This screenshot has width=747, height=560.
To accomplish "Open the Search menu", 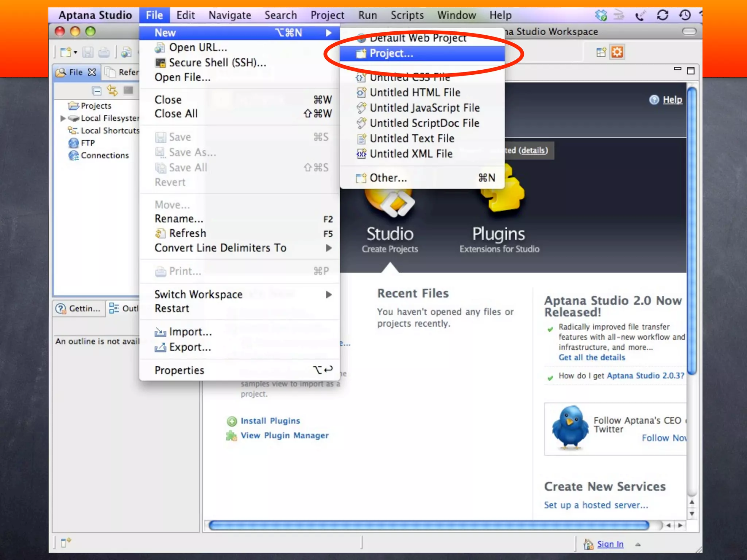I will [281, 15].
